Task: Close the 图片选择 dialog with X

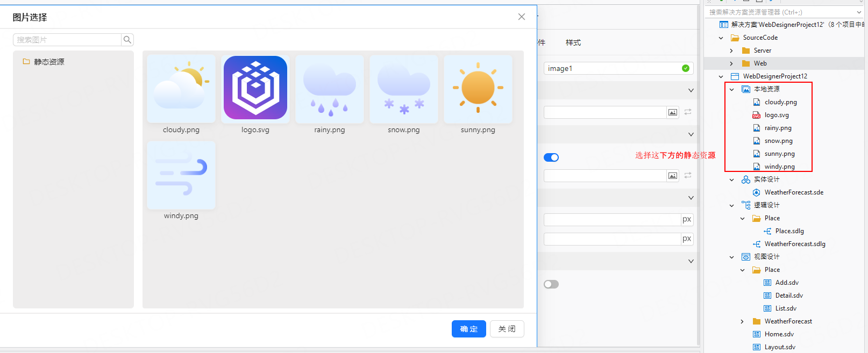Action: pos(522,17)
